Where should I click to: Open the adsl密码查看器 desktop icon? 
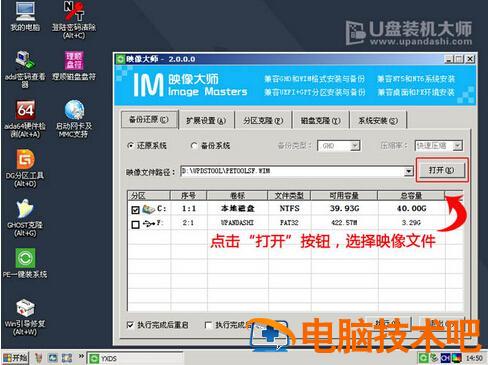click(25, 68)
